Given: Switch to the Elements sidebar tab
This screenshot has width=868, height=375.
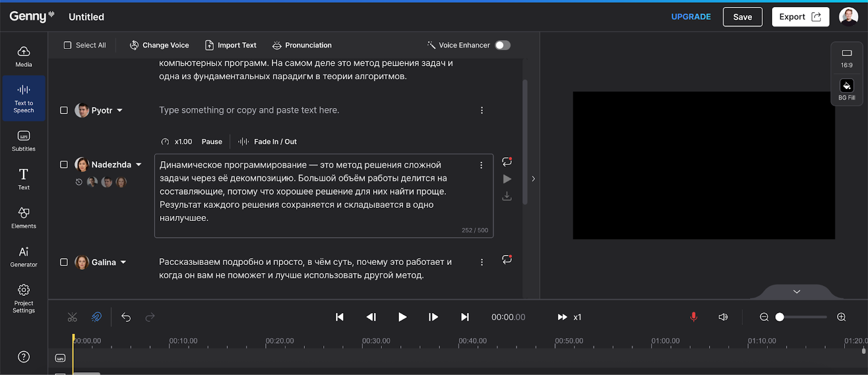Looking at the screenshot, I should click(24, 218).
